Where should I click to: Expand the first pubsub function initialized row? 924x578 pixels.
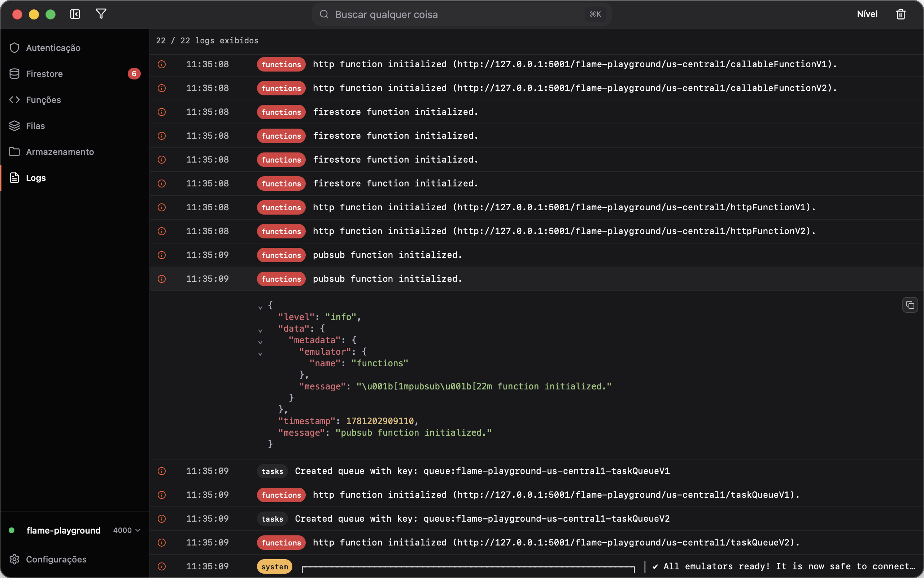tap(536, 255)
